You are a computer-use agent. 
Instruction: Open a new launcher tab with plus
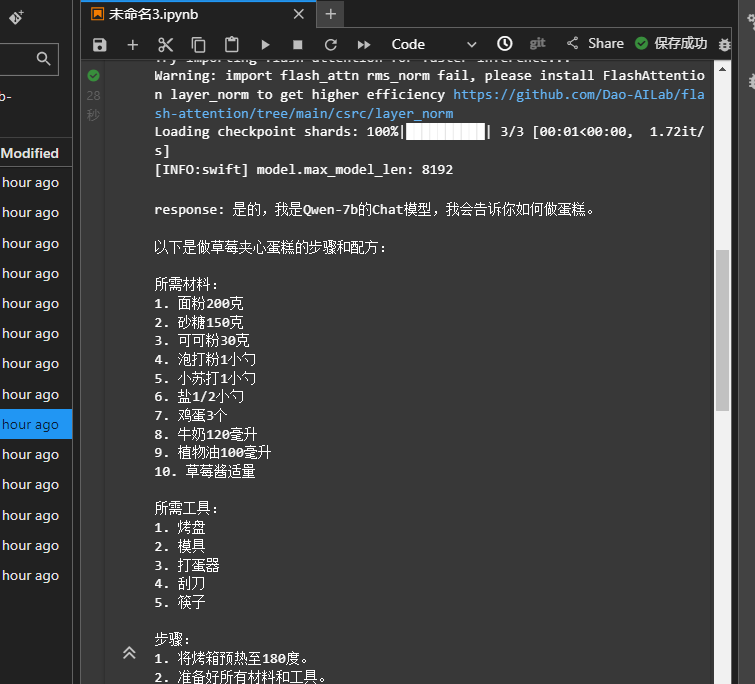coord(330,14)
